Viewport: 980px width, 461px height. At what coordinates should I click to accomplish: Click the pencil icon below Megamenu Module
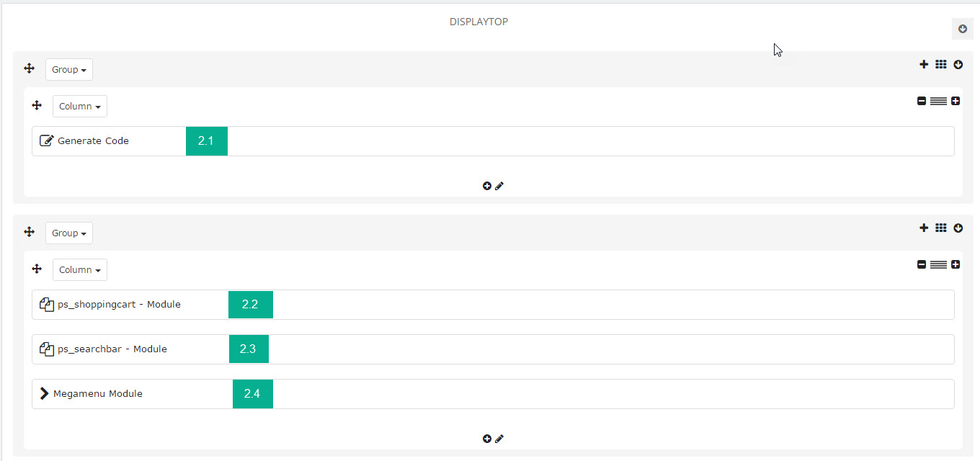tap(499, 439)
